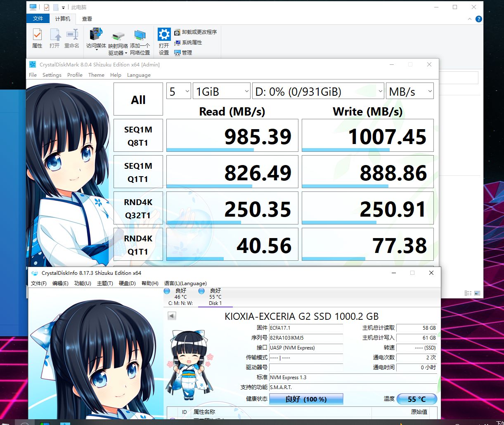Open Explorer help question mark icon
Screen dimensions: 504x425
(x=478, y=19)
